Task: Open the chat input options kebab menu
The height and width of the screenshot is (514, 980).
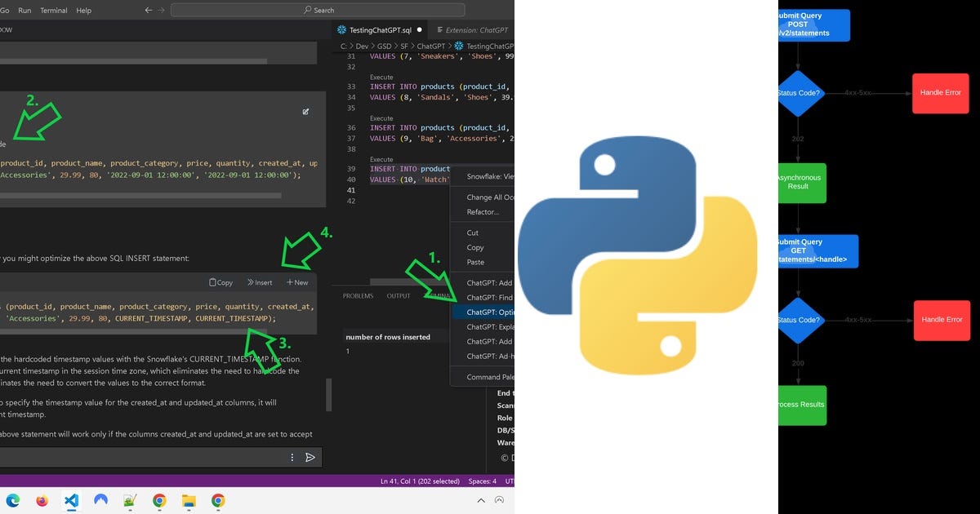Action: (x=292, y=458)
